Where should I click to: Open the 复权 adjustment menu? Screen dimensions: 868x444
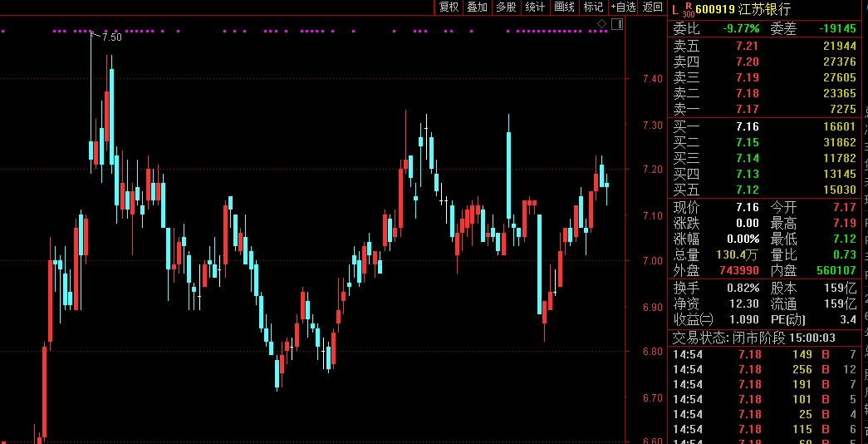click(449, 7)
